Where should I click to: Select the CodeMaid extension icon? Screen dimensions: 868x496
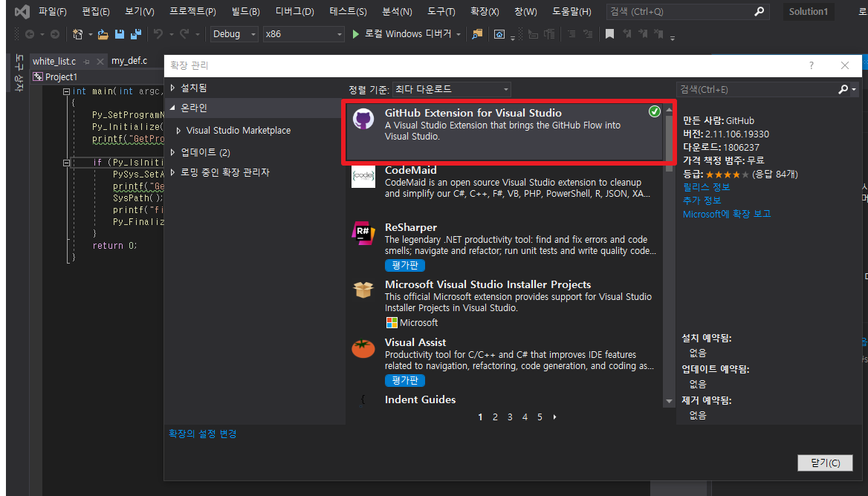(x=363, y=176)
